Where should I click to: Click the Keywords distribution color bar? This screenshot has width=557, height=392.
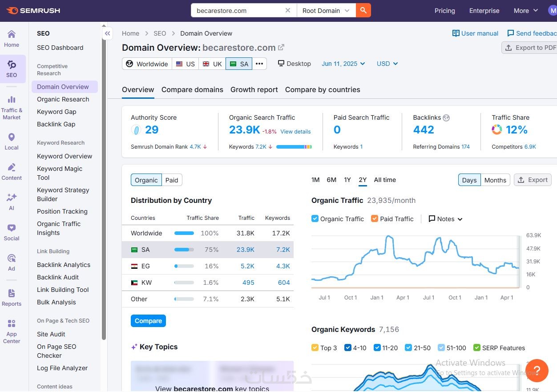(x=294, y=147)
